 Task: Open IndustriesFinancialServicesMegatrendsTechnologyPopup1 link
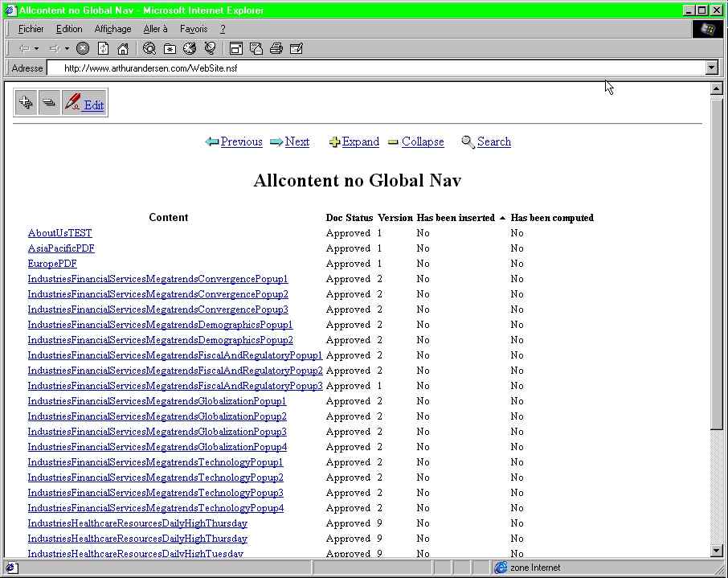pos(156,462)
